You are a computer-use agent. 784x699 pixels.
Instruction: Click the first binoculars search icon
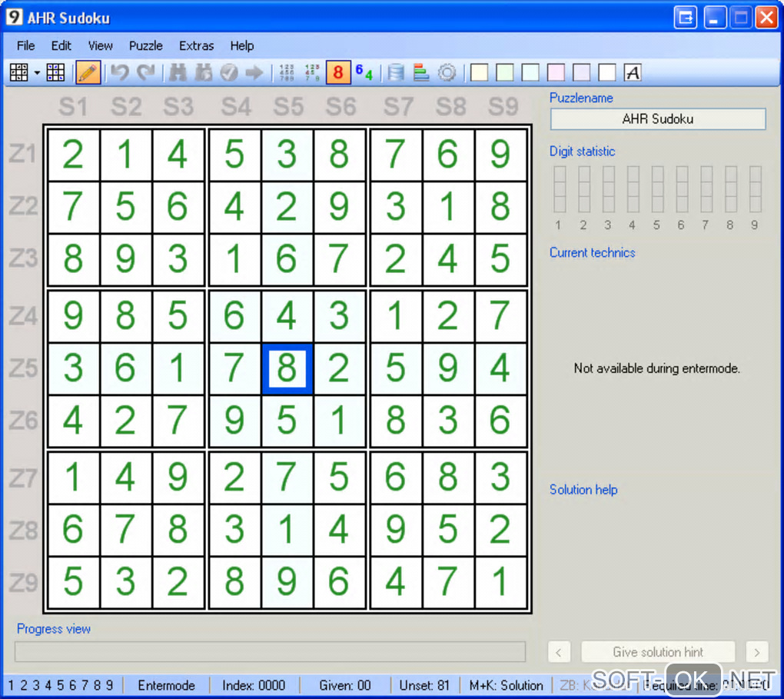click(x=178, y=72)
